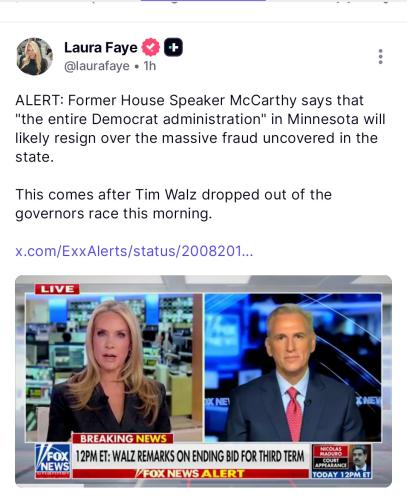
Task: Click the ALERT paragraph of the post
Action: pyautogui.click(x=200, y=129)
